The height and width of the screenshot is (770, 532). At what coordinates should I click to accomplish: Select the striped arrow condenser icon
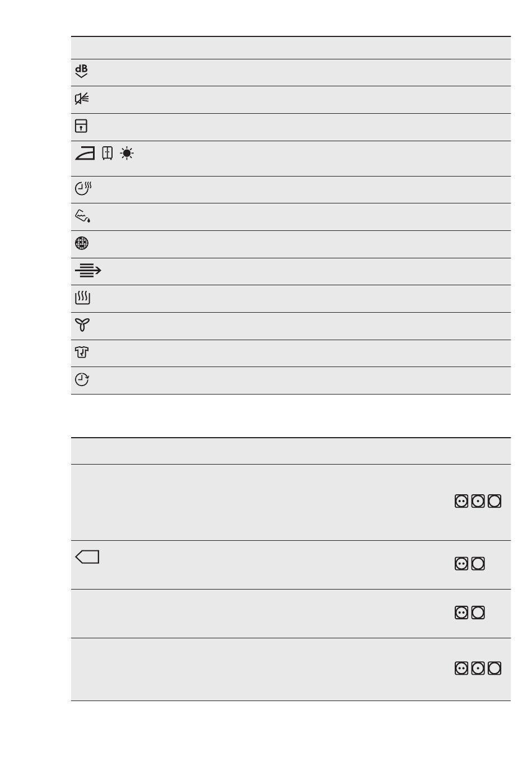pyautogui.click(x=88, y=271)
